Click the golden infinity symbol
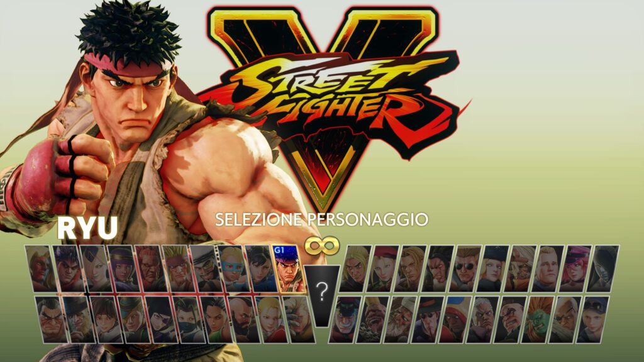644x362 pixels. (322, 246)
